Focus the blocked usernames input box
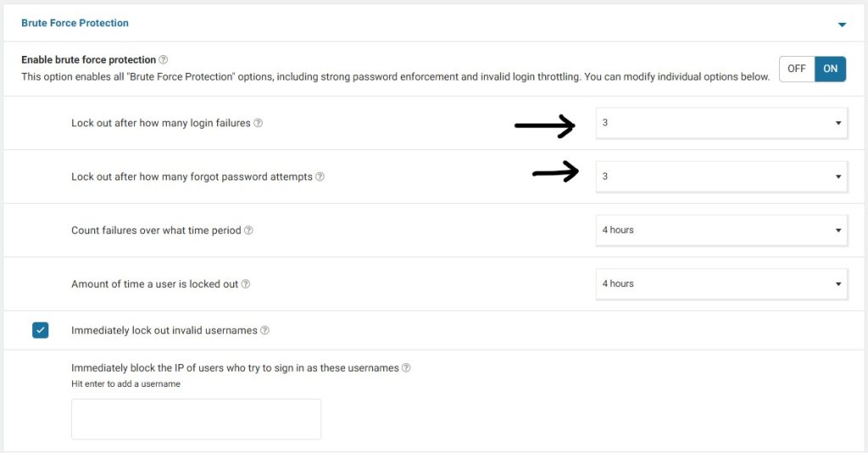868x453 pixels. tap(196, 419)
